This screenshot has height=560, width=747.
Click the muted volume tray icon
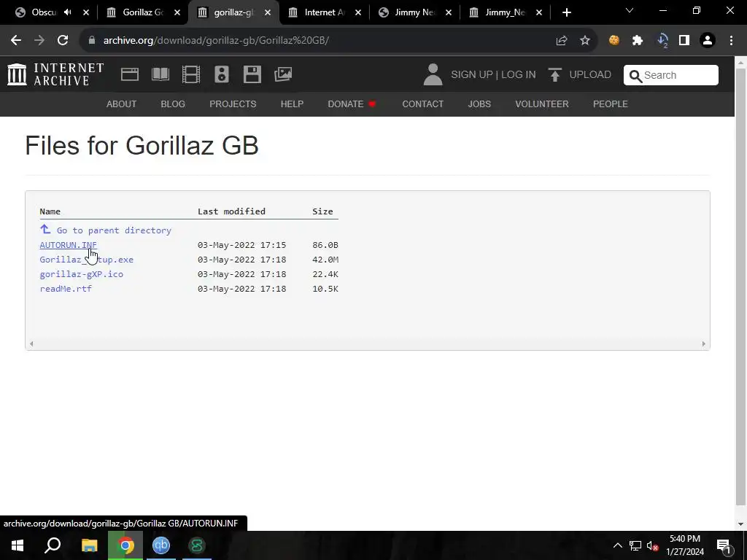click(x=653, y=545)
